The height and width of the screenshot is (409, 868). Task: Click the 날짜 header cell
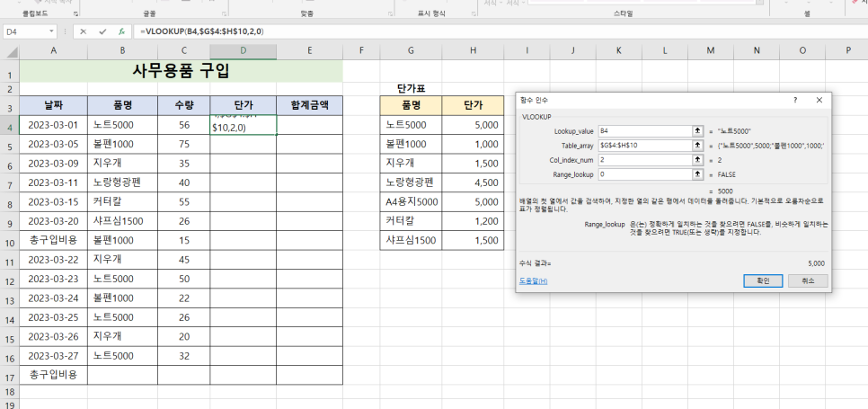(53, 105)
